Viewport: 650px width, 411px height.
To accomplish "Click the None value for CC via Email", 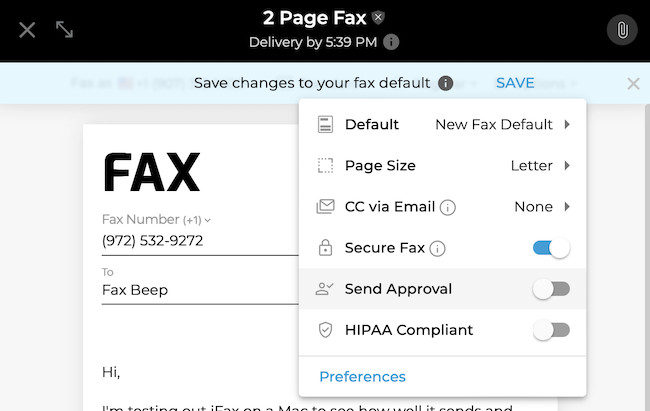I will 534,207.
